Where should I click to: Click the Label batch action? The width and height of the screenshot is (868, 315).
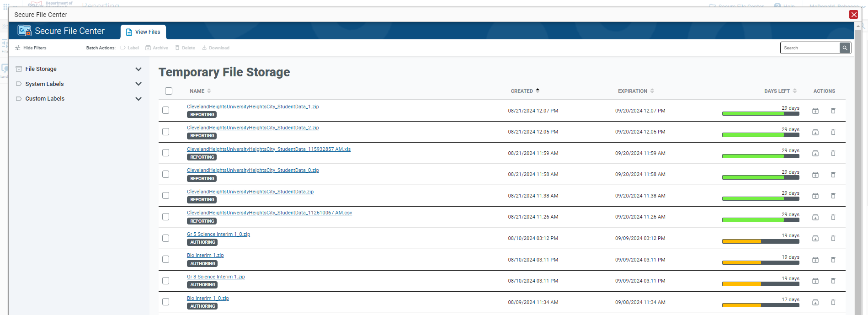coord(130,48)
